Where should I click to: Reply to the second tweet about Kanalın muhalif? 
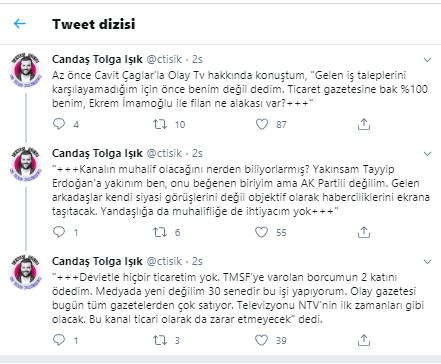[x=59, y=232]
